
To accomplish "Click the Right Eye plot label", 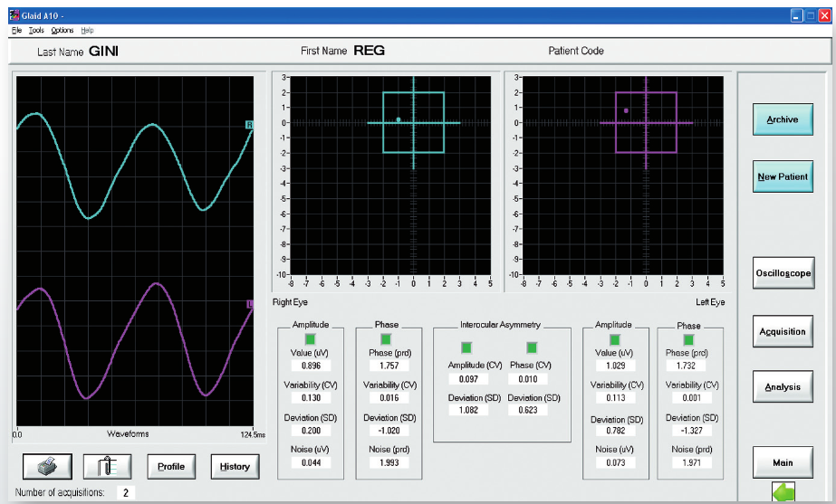I will click(x=290, y=302).
